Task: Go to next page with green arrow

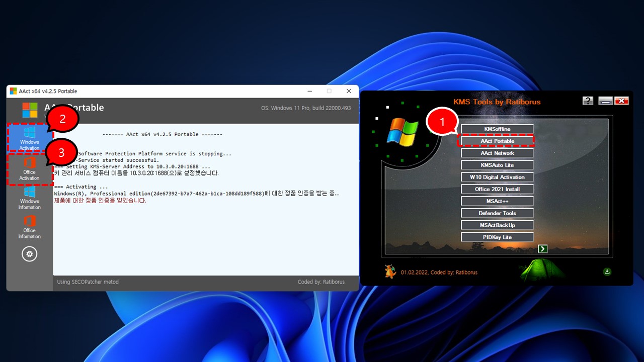Action: tap(542, 249)
